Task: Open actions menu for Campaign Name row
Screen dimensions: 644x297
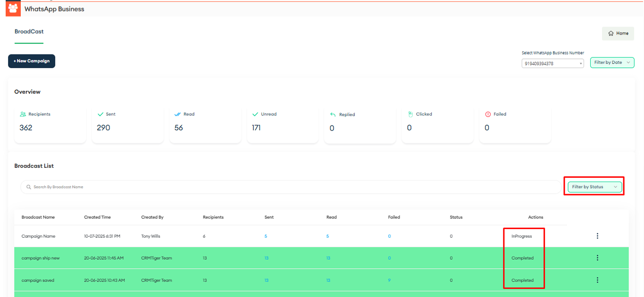Action: click(597, 236)
